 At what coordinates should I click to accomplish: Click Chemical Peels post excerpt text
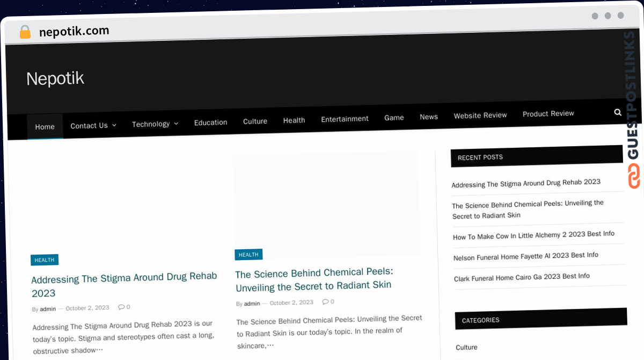tap(329, 332)
